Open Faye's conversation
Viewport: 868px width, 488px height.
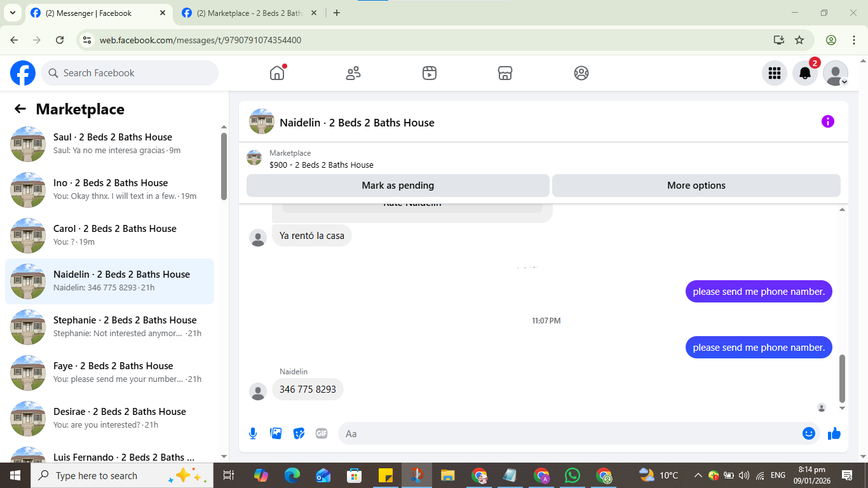(x=109, y=373)
